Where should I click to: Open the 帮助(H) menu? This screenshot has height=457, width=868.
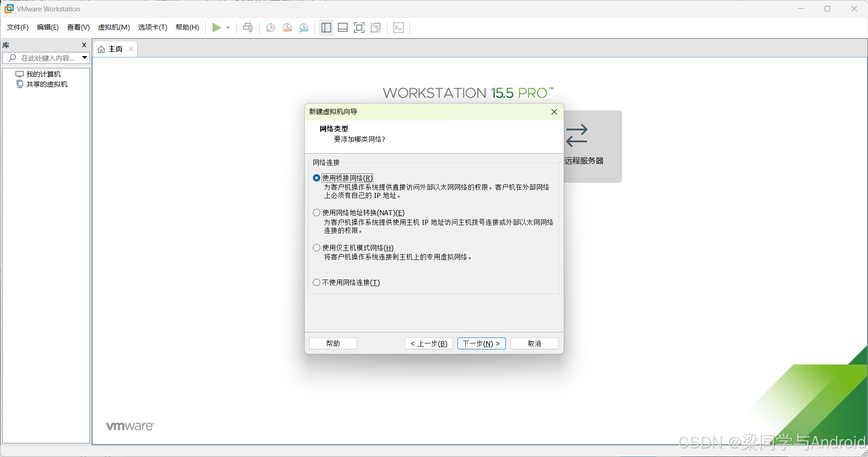pyautogui.click(x=187, y=27)
